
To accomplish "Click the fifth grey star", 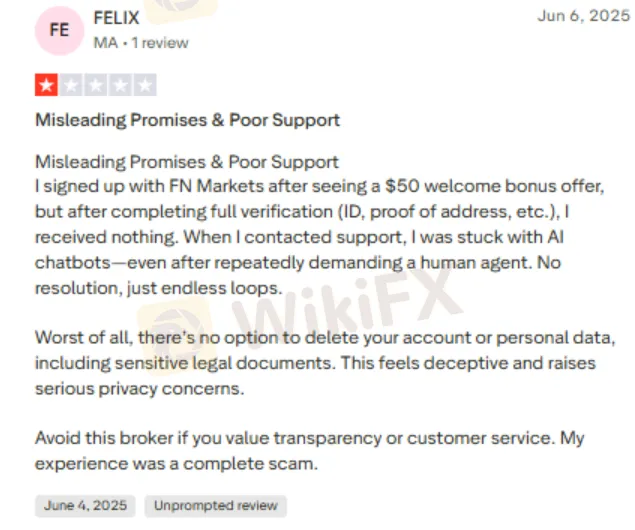I will pos(145,85).
